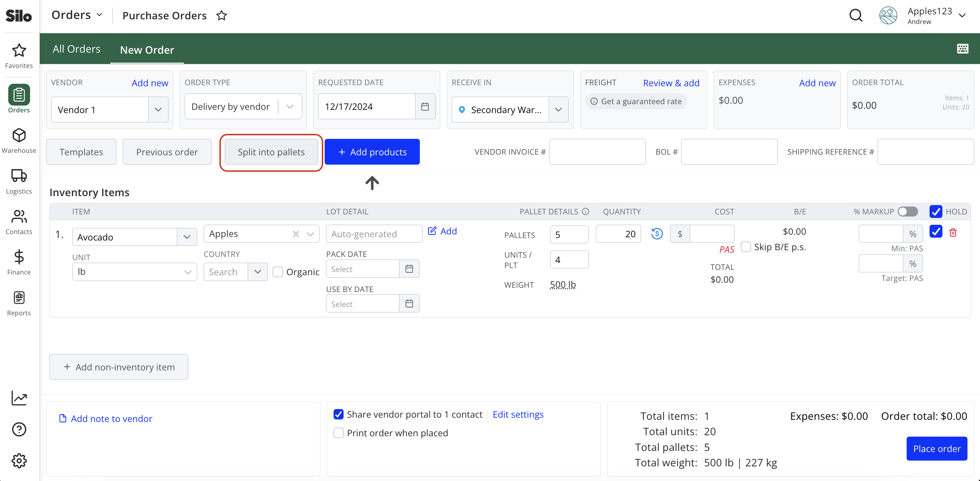Check Skip B/E p.s. box
This screenshot has height=481, width=980.
coord(746,247)
